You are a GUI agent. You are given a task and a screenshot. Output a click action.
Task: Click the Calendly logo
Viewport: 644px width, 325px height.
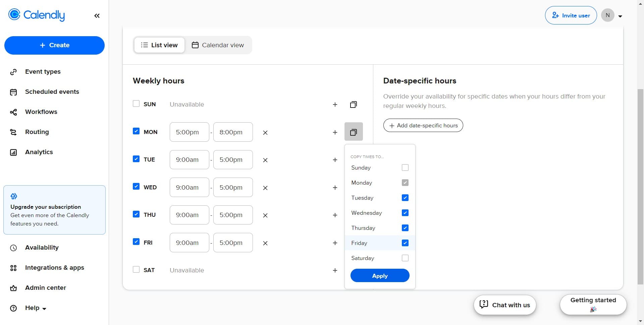pos(36,15)
